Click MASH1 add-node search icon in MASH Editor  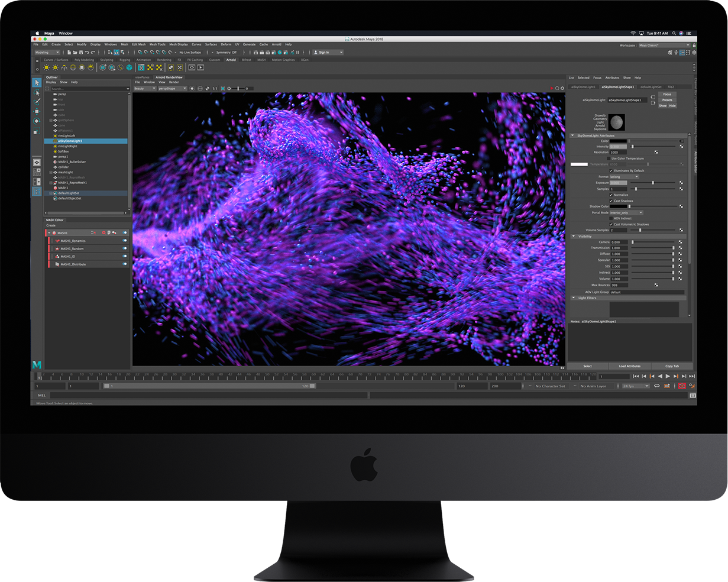pos(104,233)
